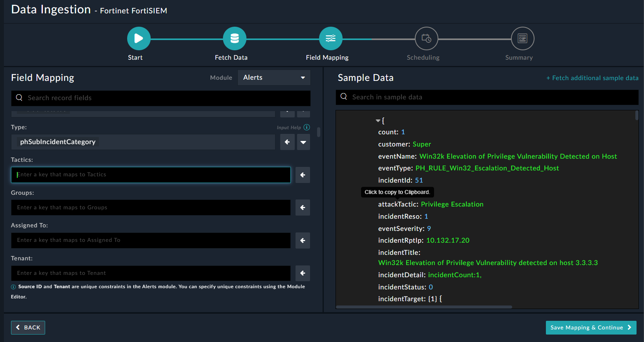
Task: Click arrow button beside Tactics field
Action: [303, 175]
